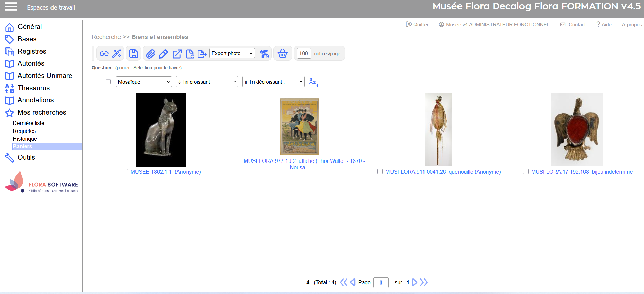Select Historique under Mes recherches

(25, 139)
